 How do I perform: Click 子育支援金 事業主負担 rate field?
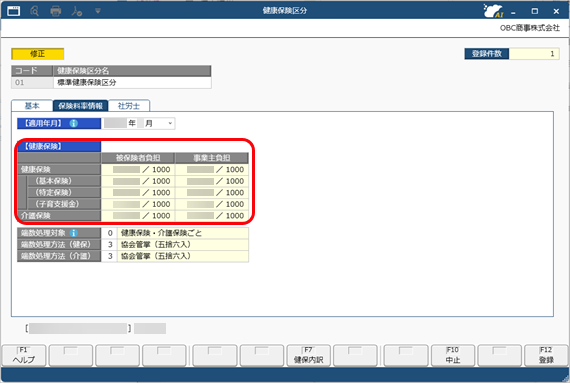[x=212, y=204]
